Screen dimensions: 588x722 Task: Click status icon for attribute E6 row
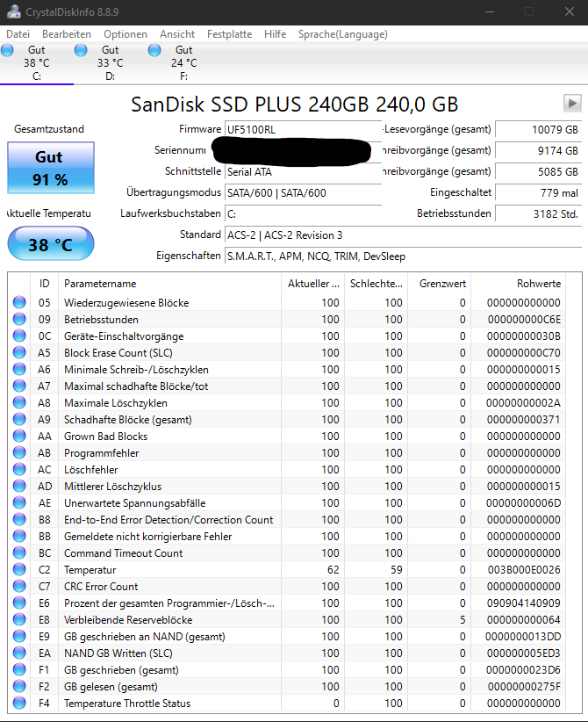(19, 603)
